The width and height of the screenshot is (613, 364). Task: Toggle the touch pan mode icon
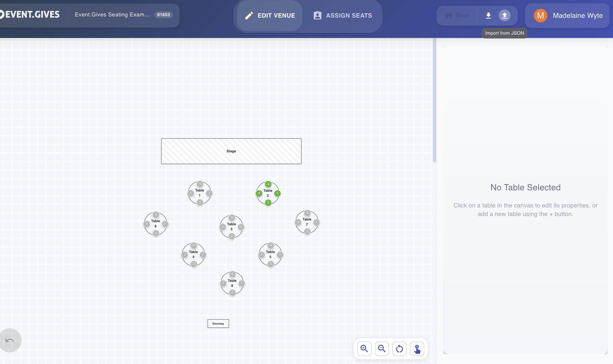[417, 349]
